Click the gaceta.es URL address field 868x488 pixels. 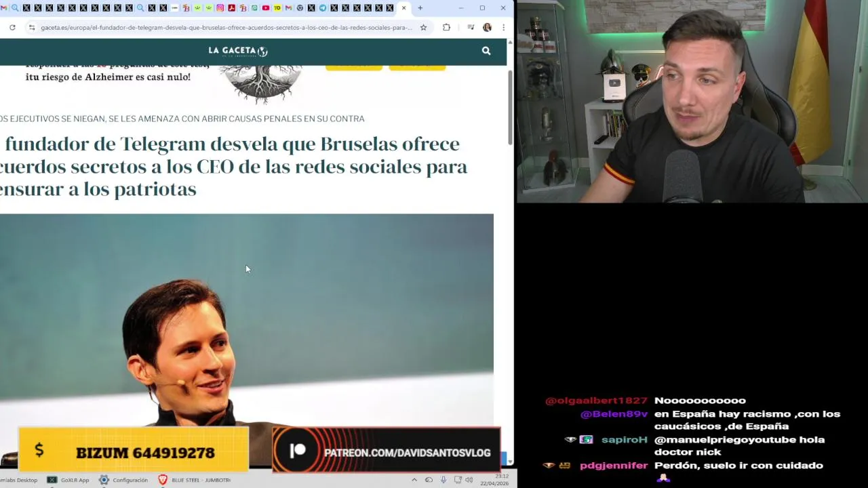point(226,27)
